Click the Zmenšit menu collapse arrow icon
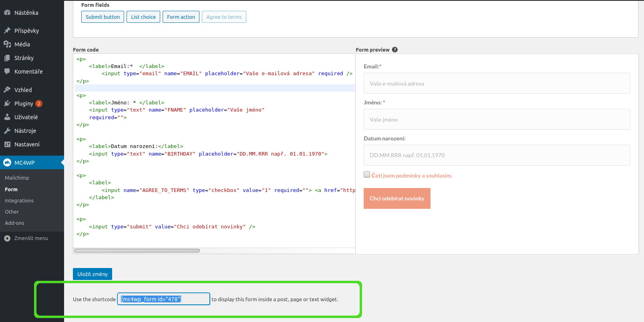 (7, 238)
